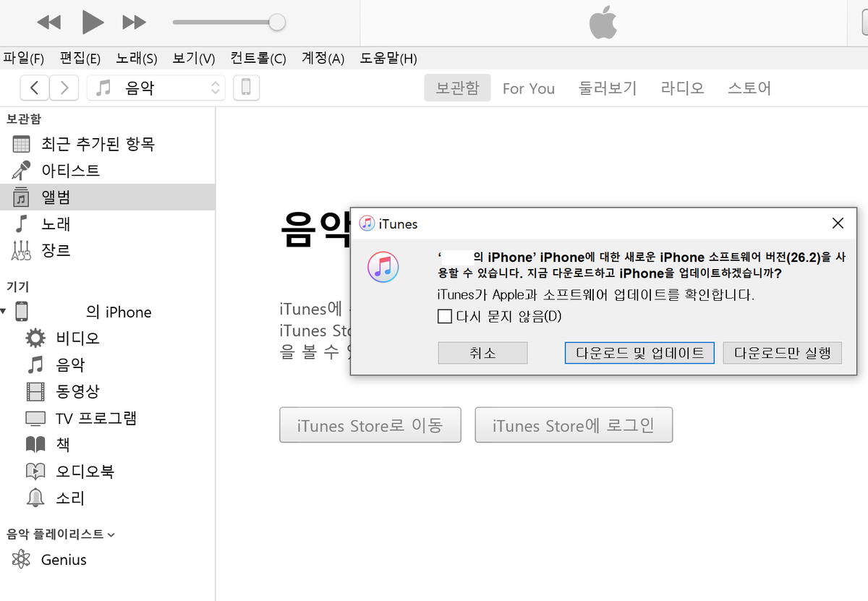Collapse the 음악 플레이리스트 section chevron

point(111,535)
